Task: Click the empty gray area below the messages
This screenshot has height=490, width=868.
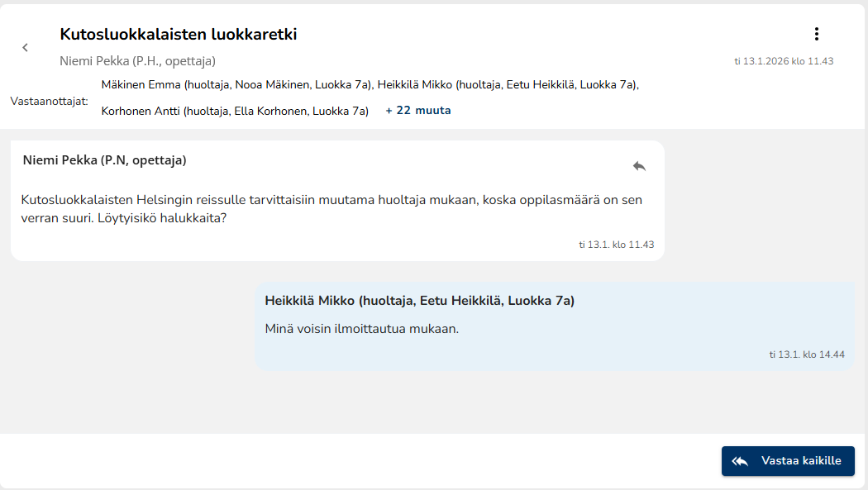Action: [x=413, y=405]
